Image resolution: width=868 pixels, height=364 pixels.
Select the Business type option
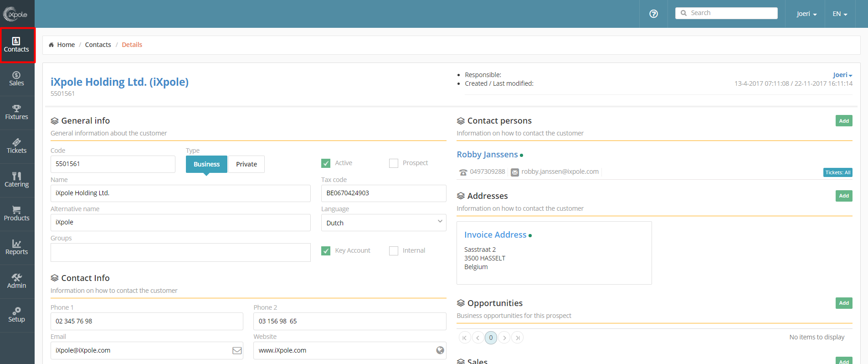206,164
